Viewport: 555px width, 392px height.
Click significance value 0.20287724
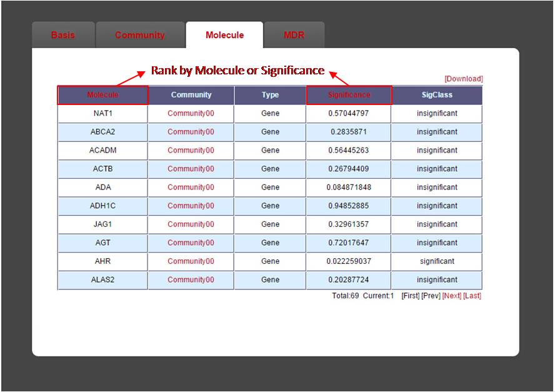pos(349,279)
